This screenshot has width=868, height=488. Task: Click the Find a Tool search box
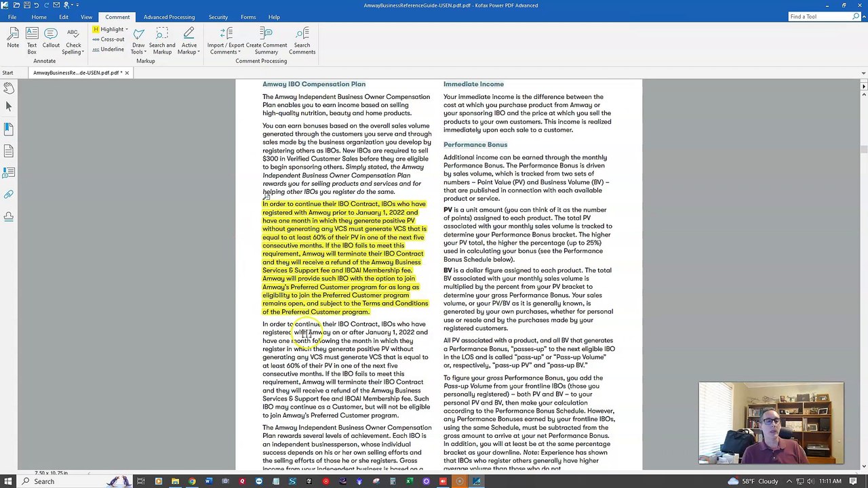tap(825, 16)
